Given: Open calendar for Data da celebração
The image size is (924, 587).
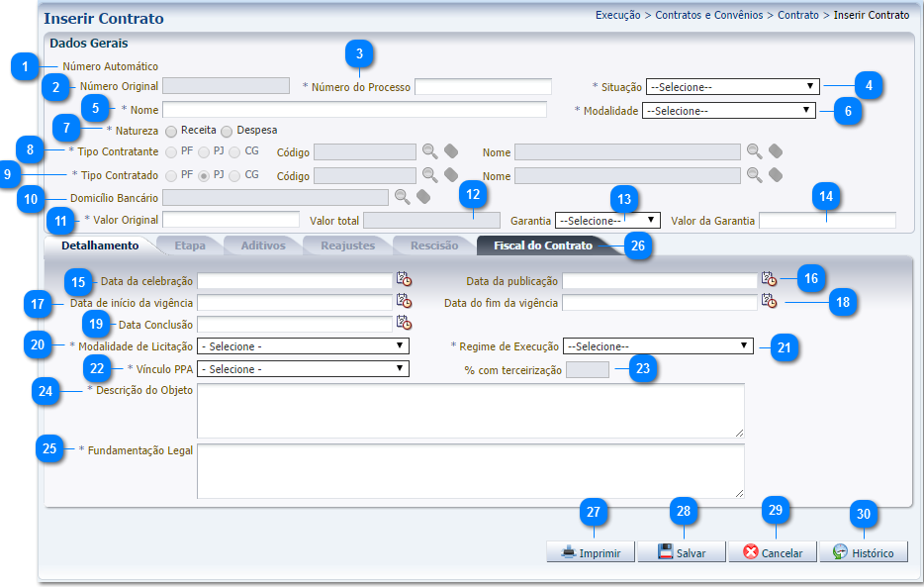Looking at the screenshot, I should tap(404, 280).
